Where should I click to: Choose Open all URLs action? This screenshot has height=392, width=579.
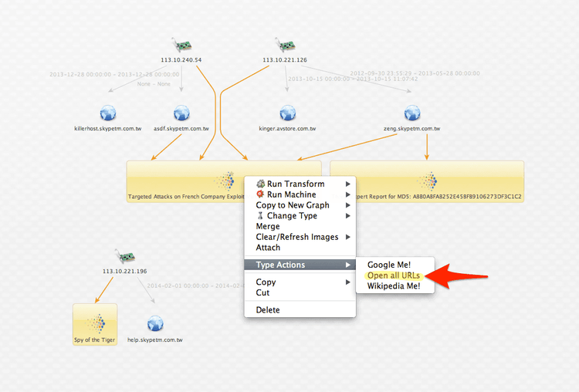[394, 275]
